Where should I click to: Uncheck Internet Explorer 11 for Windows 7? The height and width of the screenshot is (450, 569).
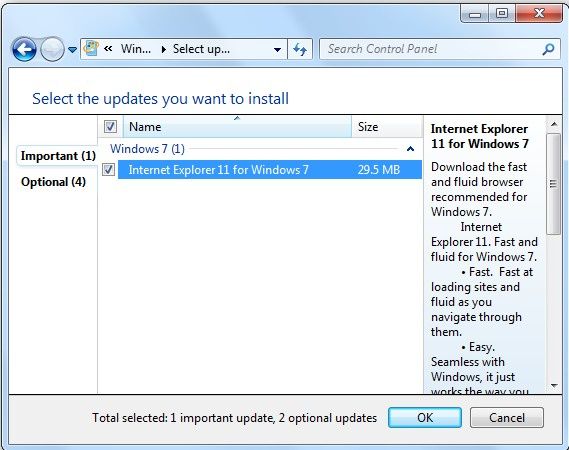click(108, 169)
